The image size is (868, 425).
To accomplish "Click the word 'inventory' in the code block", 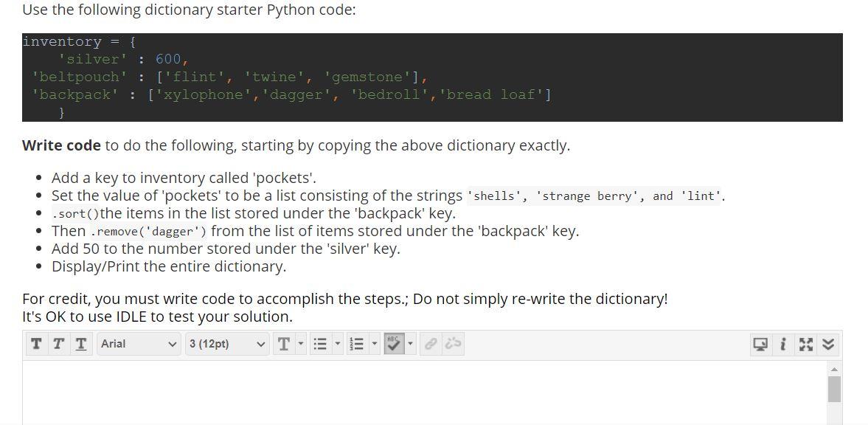I will pos(62,41).
